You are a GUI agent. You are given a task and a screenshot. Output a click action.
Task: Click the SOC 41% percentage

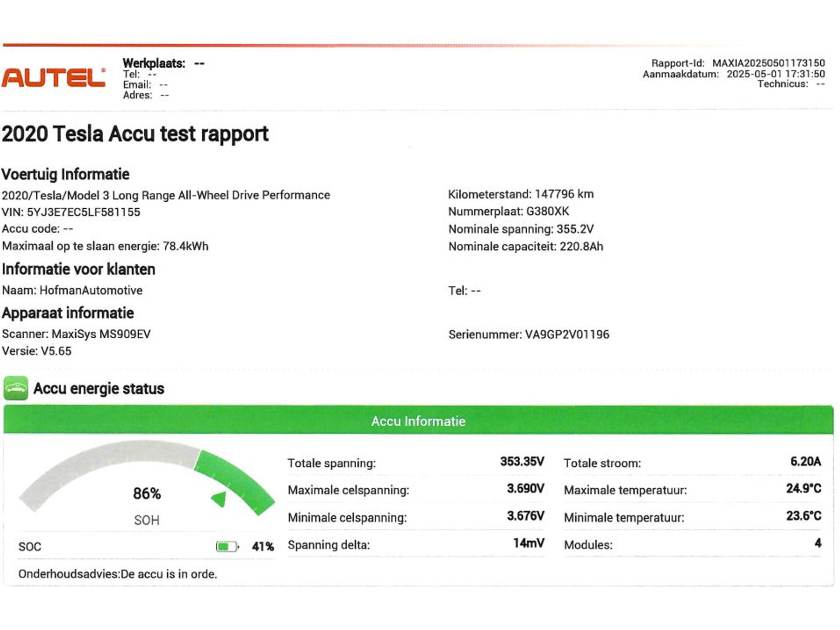coord(262,546)
